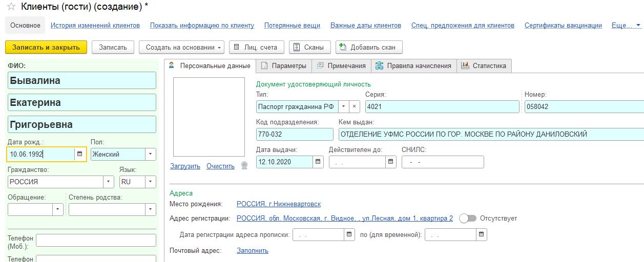Click the patronymic field Григорьевна
The width and height of the screenshot is (644, 262).
(x=82, y=124)
